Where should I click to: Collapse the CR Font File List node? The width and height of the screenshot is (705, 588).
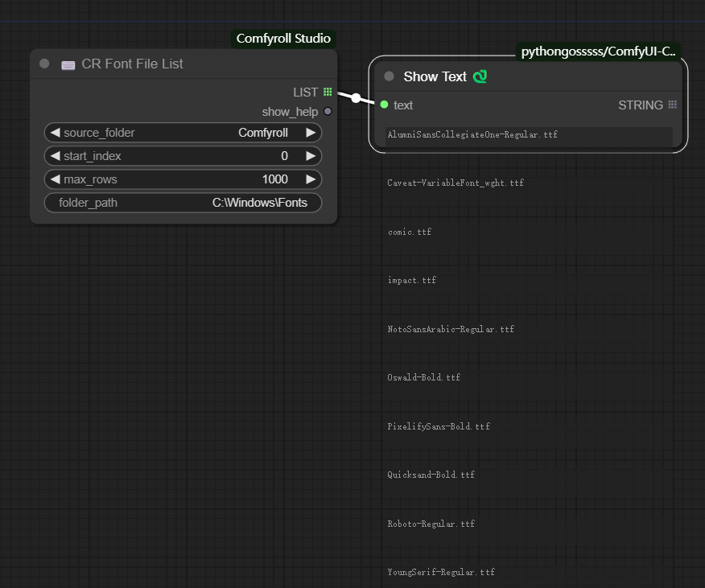coord(44,64)
